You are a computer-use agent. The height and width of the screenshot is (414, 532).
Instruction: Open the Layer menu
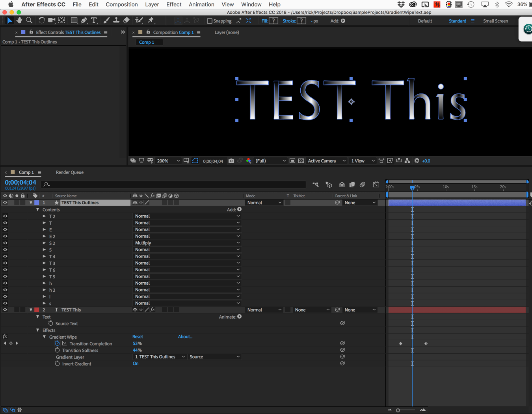pos(152,4)
